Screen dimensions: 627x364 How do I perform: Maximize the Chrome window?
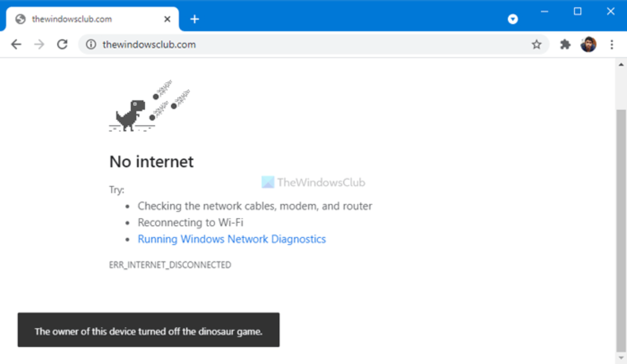pyautogui.click(x=577, y=11)
